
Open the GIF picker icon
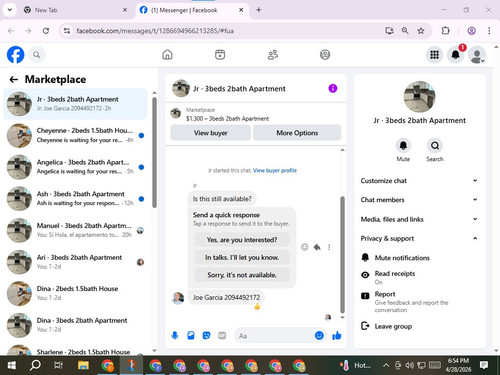pos(222,335)
